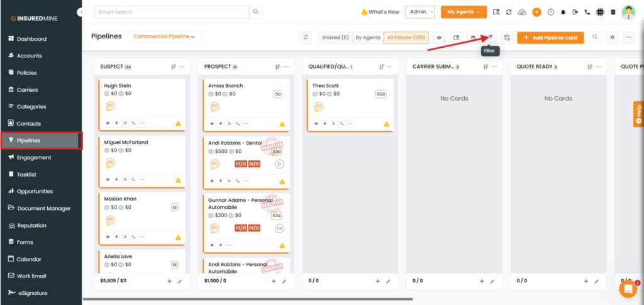The image size is (644, 305).
Task: Click the Filter funnel icon in pipeline toolbar
Action: (x=491, y=38)
